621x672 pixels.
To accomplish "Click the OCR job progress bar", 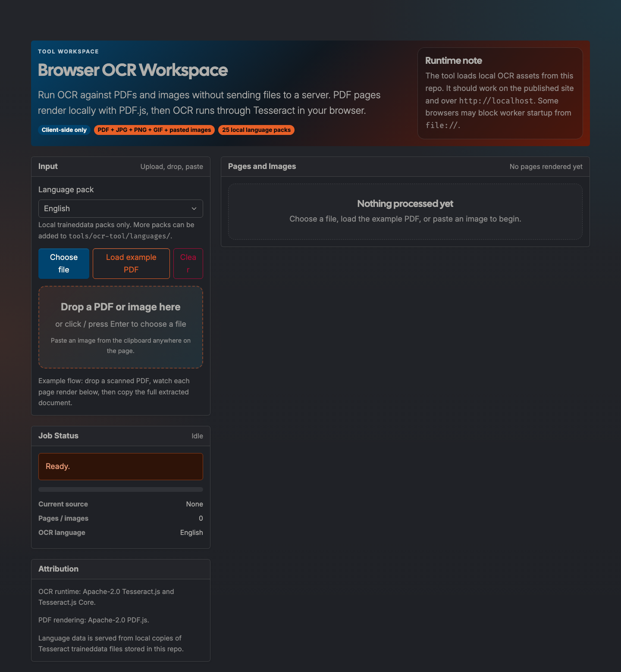I will click(x=121, y=490).
